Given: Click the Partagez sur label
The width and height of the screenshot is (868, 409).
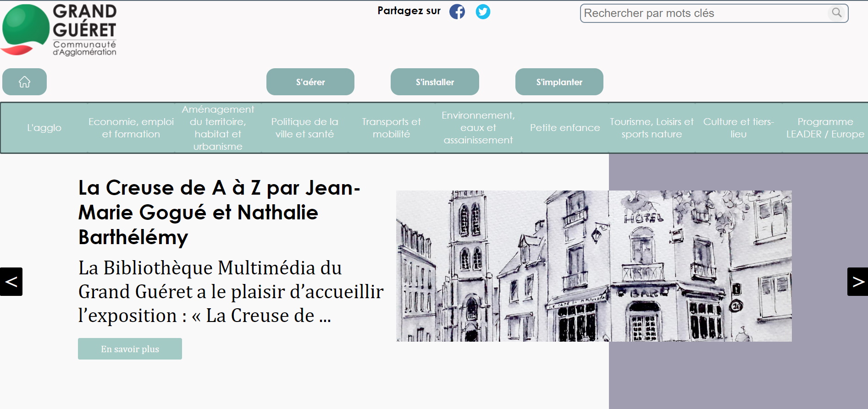Looking at the screenshot, I should coord(409,11).
